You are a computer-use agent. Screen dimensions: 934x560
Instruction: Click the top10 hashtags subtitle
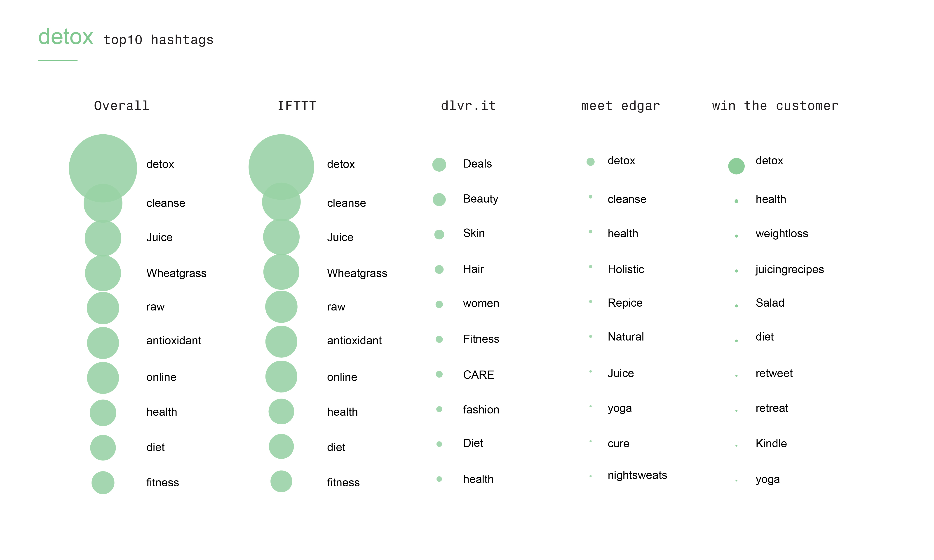(159, 40)
